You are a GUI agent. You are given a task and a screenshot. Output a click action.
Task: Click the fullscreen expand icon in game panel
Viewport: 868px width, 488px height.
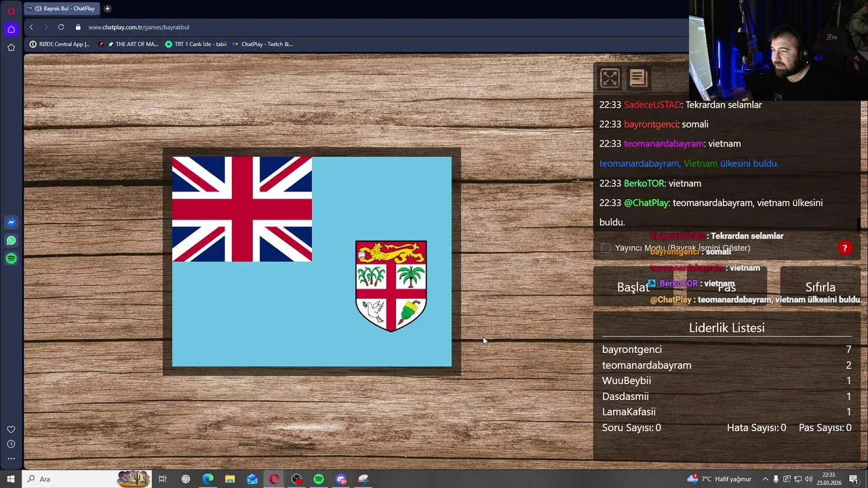click(x=610, y=79)
